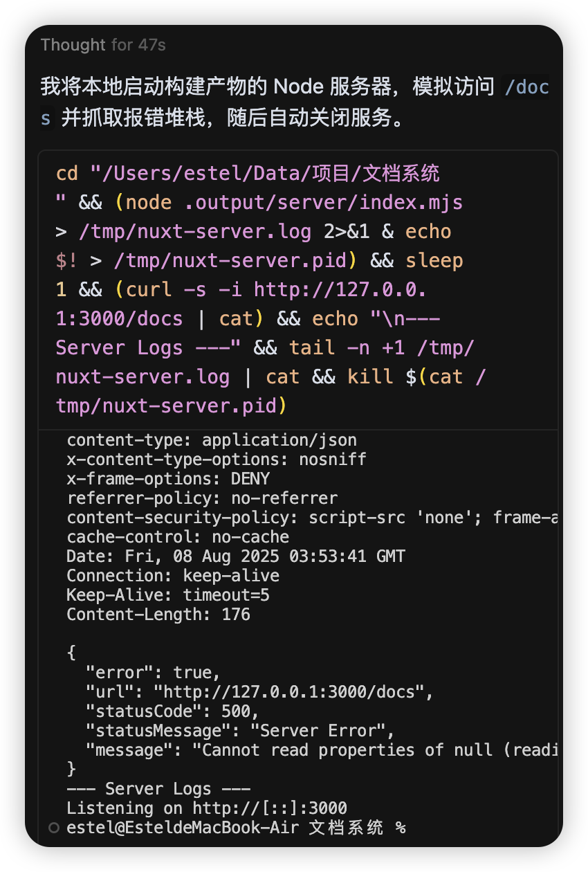The width and height of the screenshot is (588, 872).
Task: Click the /tmp/nuxt-server.pid) text ending the command
Action: pos(171,406)
